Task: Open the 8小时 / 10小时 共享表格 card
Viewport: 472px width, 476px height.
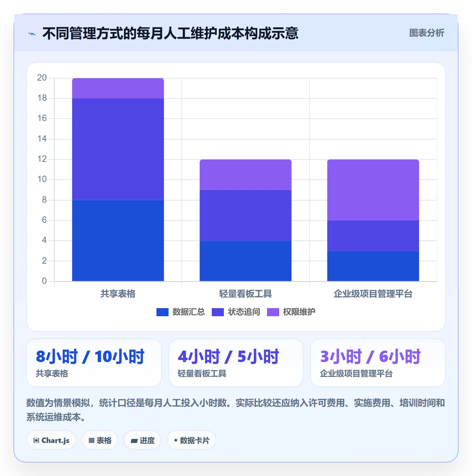Action: point(94,363)
